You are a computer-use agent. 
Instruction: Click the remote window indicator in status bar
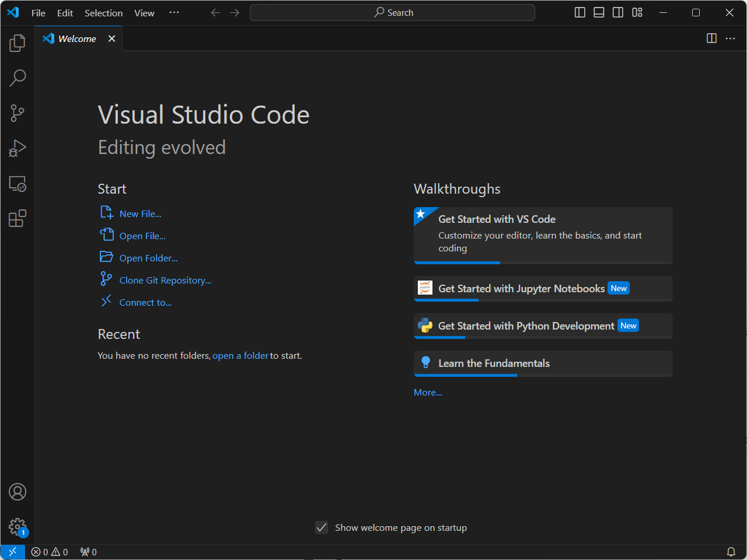pos(12,552)
